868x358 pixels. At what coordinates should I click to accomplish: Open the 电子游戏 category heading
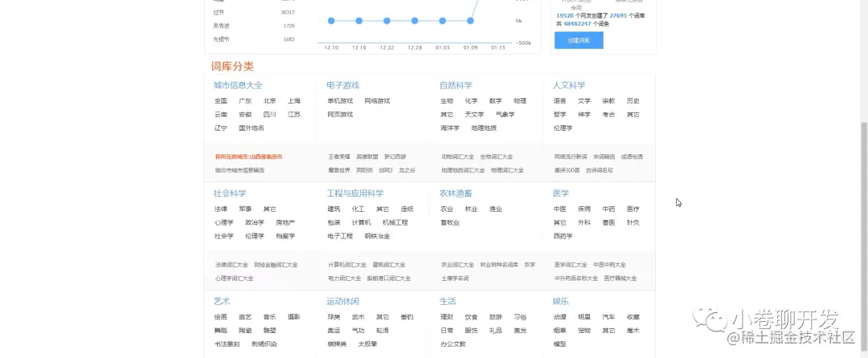click(x=342, y=85)
